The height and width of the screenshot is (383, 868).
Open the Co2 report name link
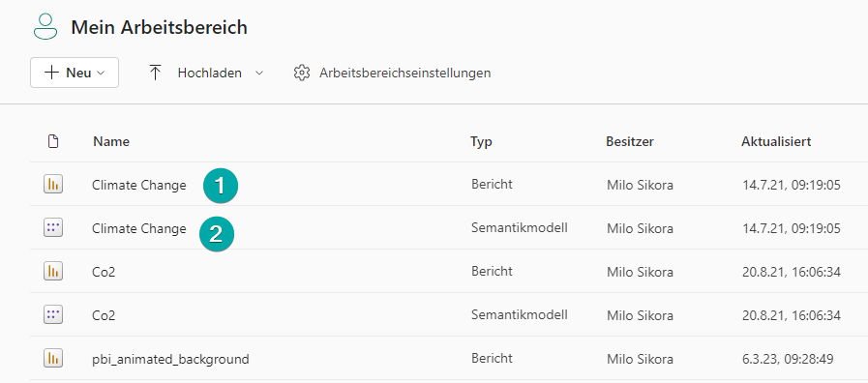(104, 272)
